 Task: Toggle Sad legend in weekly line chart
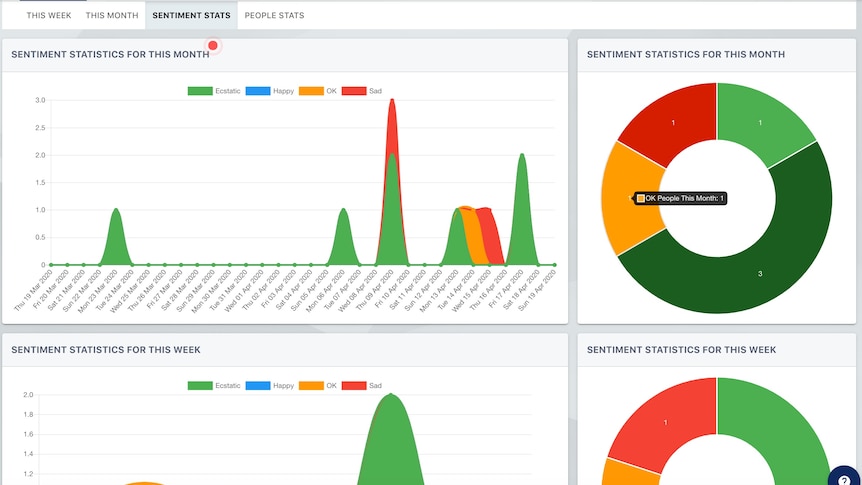(x=362, y=385)
